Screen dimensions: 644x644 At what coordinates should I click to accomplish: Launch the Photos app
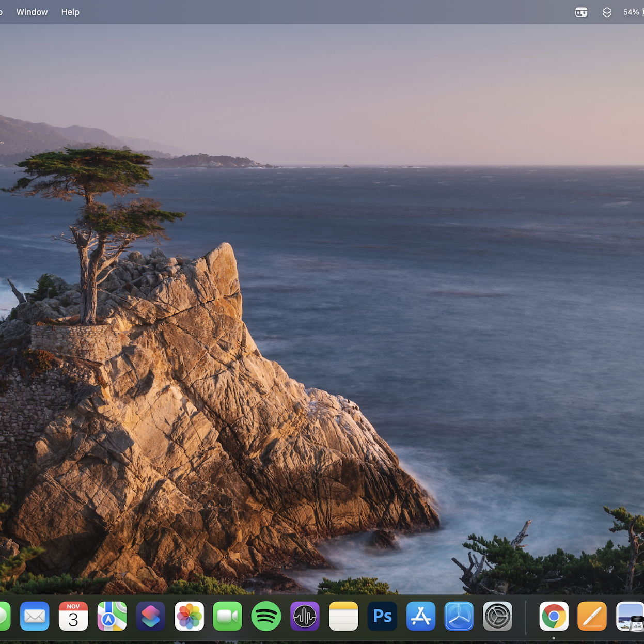coord(189,616)
